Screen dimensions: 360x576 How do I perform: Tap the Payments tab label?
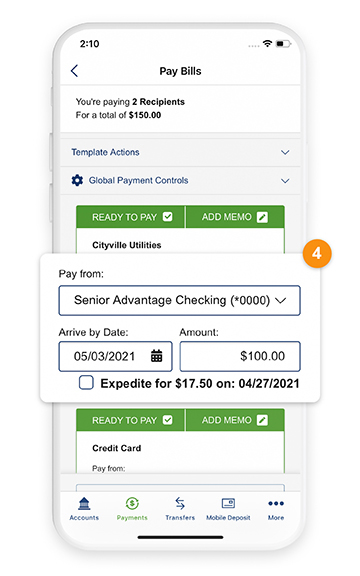132,518
